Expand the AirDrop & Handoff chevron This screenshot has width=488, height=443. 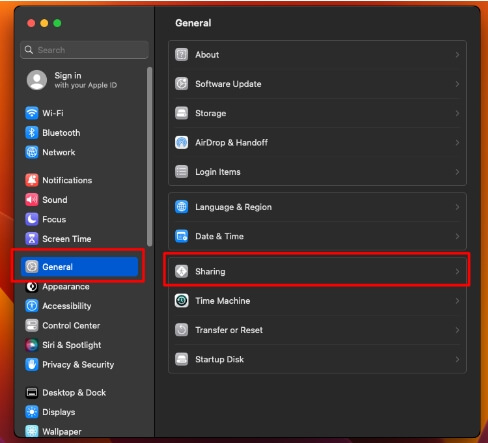click(x=457, y=142)
